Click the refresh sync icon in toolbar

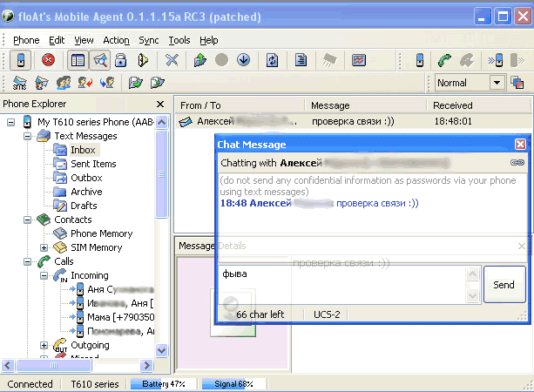coord(272,60)
